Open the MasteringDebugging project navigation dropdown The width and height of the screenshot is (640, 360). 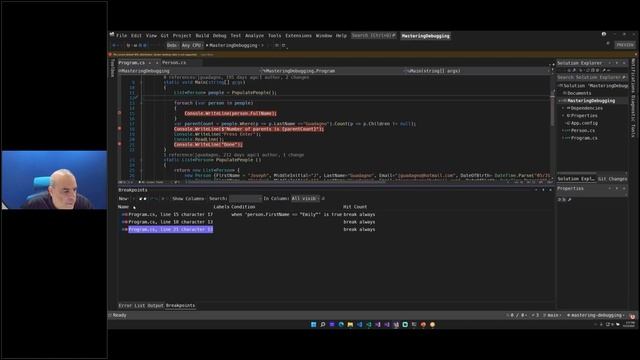[x=189, y=71]
